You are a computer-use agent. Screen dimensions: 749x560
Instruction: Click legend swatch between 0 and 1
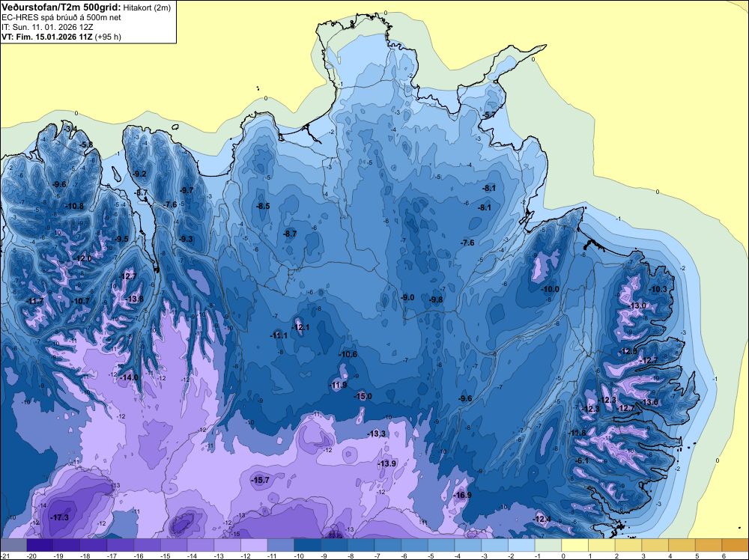[574, 545]
